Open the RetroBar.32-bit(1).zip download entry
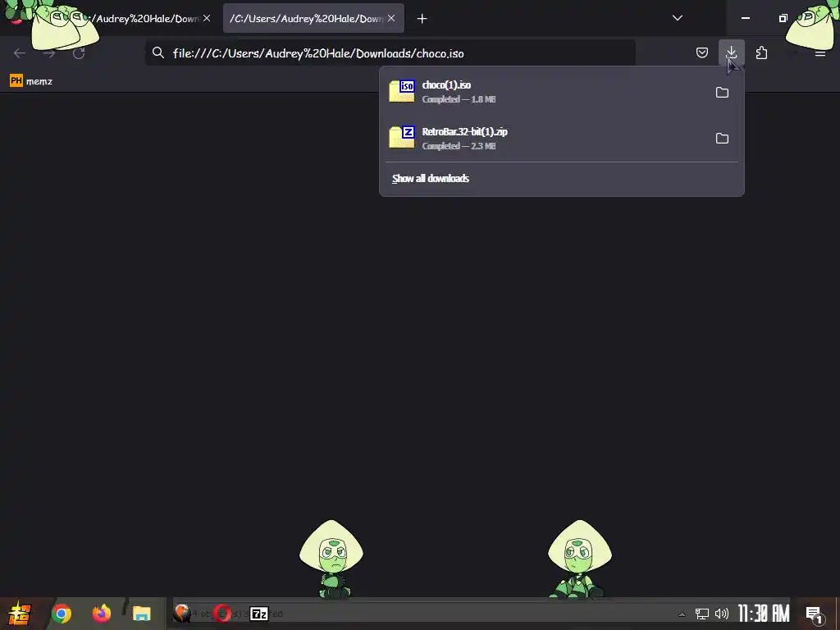 pyautogui.click(x=546, y=138)
